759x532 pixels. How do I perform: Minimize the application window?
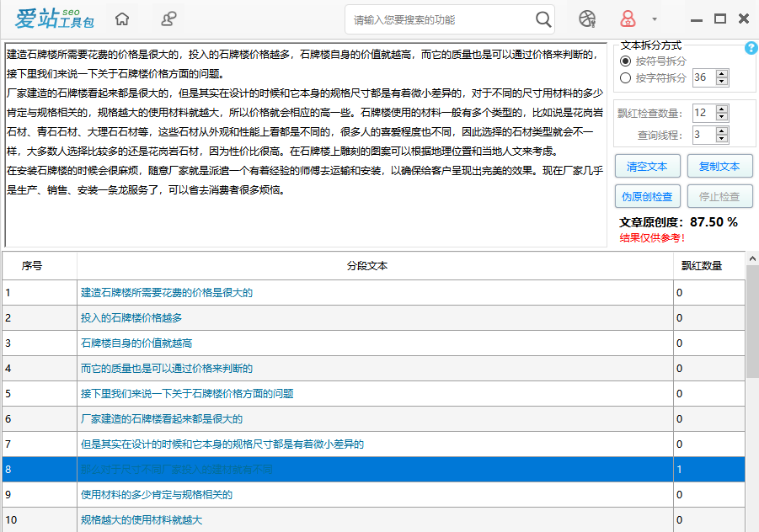pos(697,20)
